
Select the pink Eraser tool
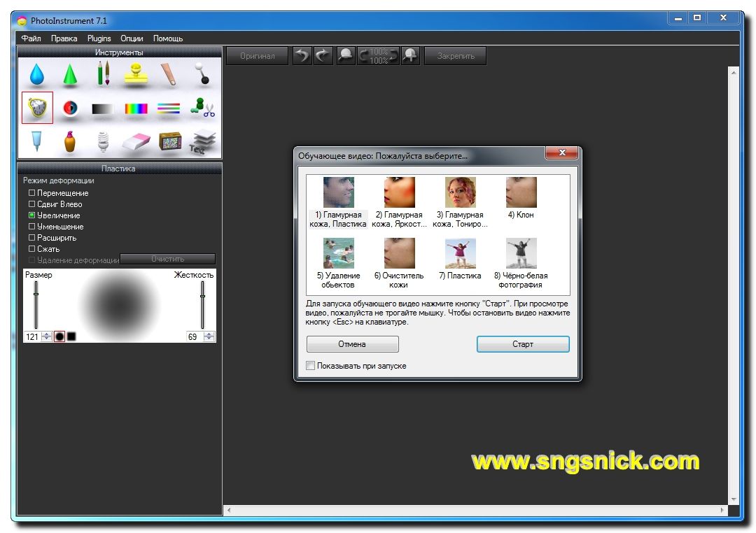coord(136,142)
